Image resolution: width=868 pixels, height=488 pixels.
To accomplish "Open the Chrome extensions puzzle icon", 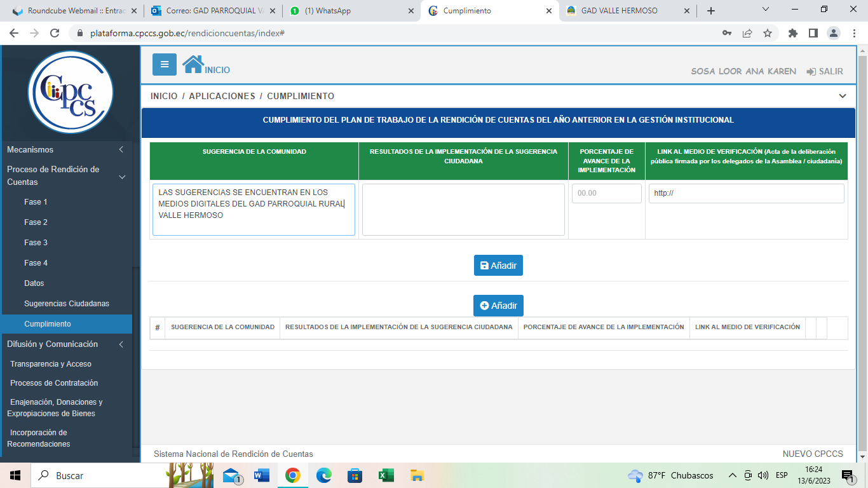I will point(792,33).
